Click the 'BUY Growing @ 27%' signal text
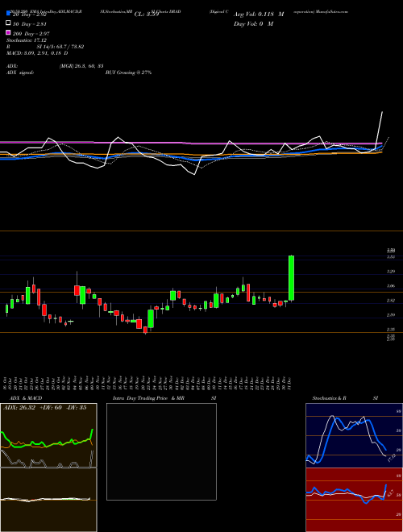The height and width of the screenshot is (532, 403). pos(128,73)
